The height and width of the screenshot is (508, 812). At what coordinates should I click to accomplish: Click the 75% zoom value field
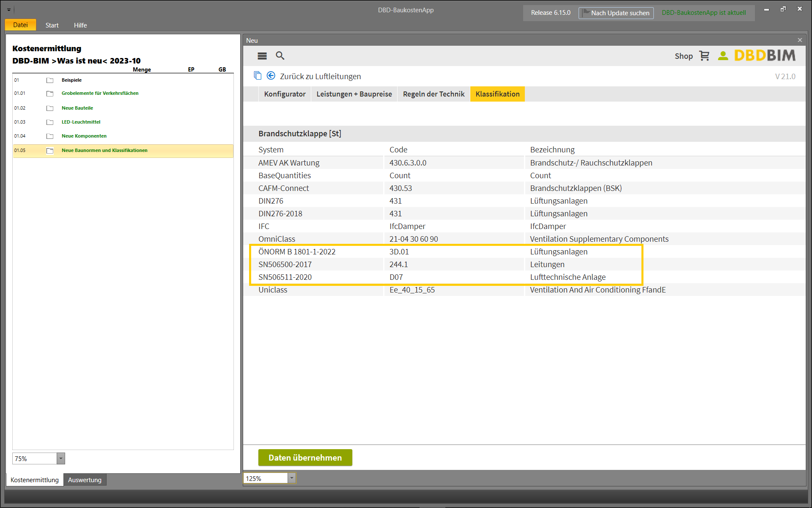[35, 458]
